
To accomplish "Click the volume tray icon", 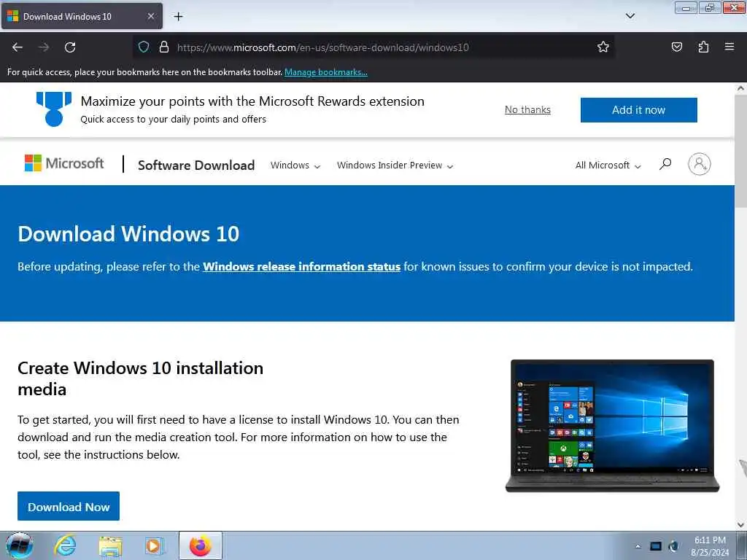I will pyautogui.click(x=673, y=546).
